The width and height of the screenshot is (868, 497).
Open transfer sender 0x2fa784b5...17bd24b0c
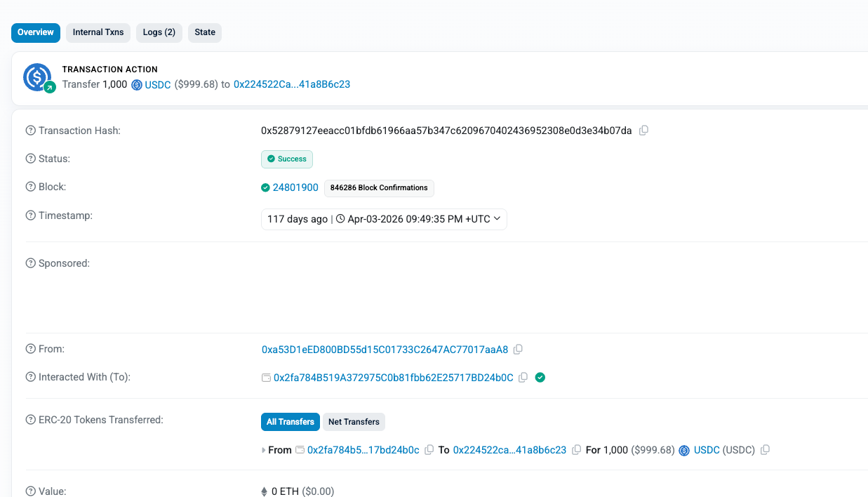point(363,450)
